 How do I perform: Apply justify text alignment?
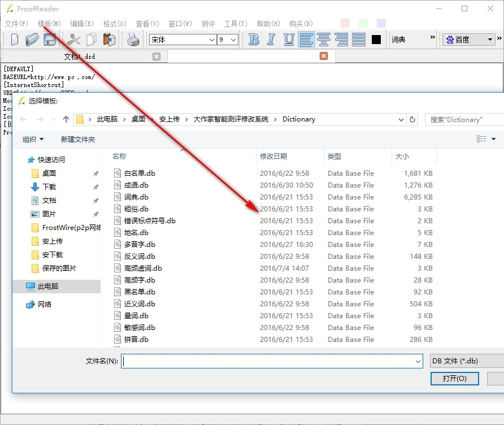[x=359, y=40]
